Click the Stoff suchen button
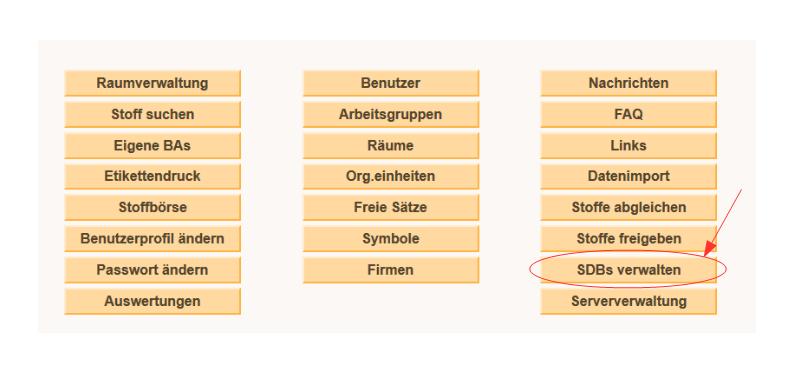This screenshot has height=378, width=794. (x=152, y=115)
